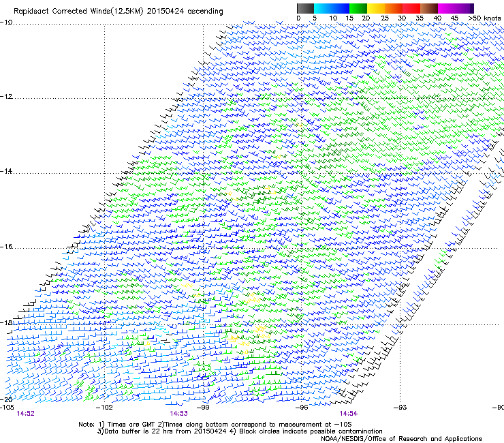This screenshot has height=443, width=504.
Task: Click the purple time stamp '14:54'
Action: coord(349,414)
